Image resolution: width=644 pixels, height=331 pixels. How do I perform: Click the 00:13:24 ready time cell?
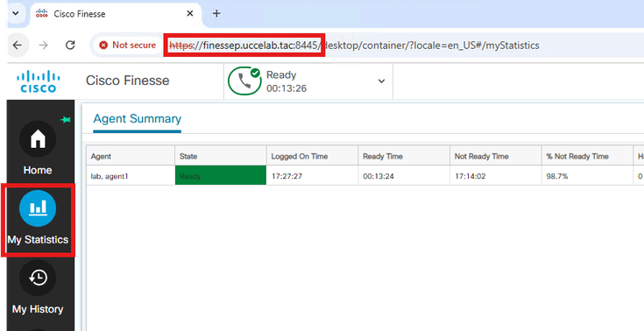(x=404, y=176)
